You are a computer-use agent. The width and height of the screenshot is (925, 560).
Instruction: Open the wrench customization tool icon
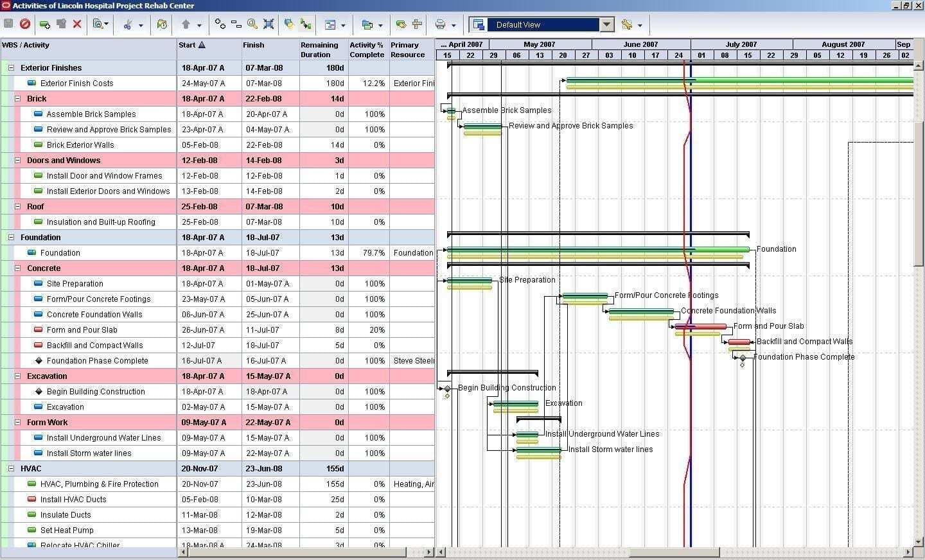[628, 24]
